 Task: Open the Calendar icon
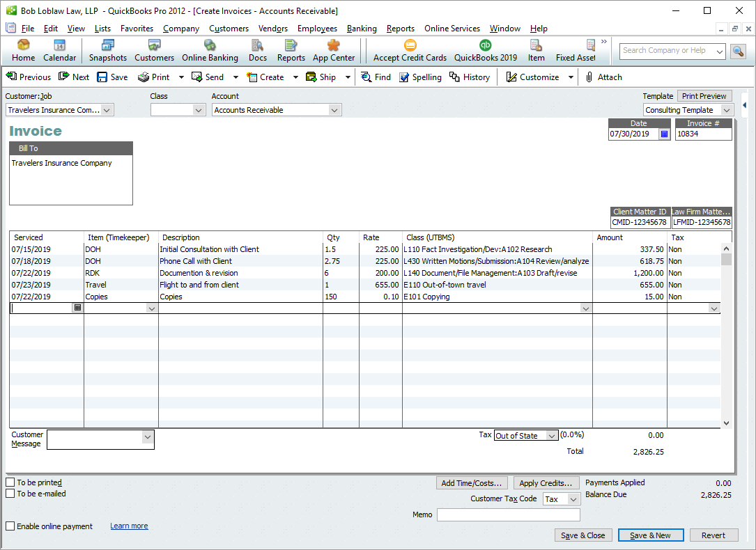click(59, 51)
